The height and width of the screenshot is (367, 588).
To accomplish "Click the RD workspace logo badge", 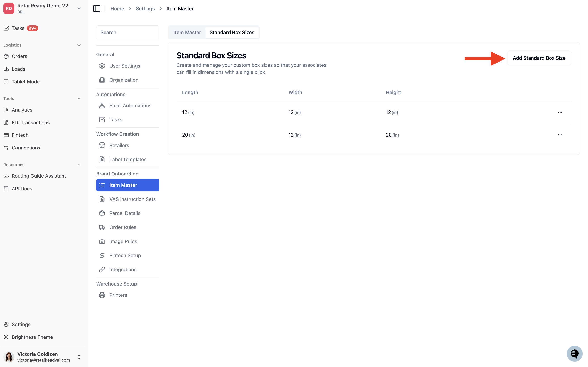I will click(x=9, y=8).
